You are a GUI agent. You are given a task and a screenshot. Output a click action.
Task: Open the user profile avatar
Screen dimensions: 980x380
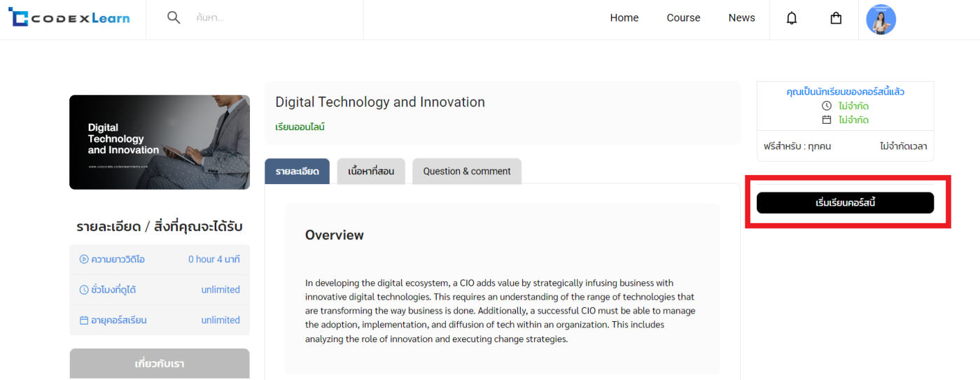pyautogui.click(x=881, y=19)
